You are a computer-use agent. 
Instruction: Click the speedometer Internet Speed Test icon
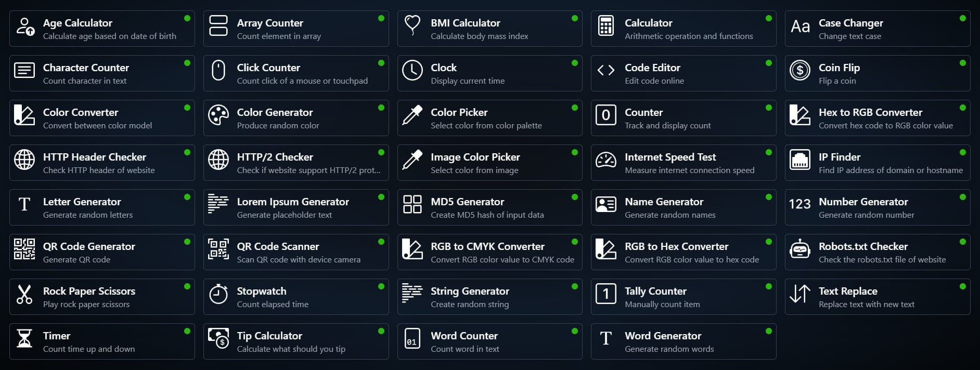(x=605, y=160)
